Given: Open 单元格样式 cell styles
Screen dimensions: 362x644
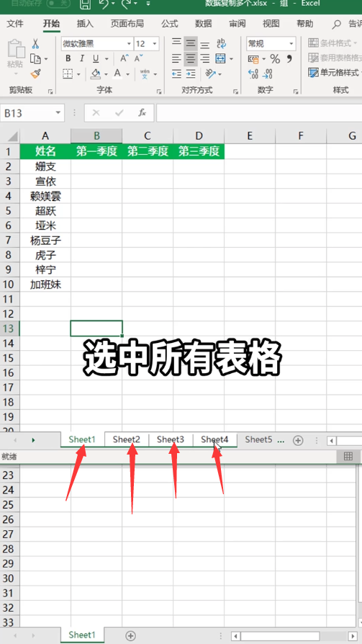Looking at the screenshot, I should [x=335, y=73].
